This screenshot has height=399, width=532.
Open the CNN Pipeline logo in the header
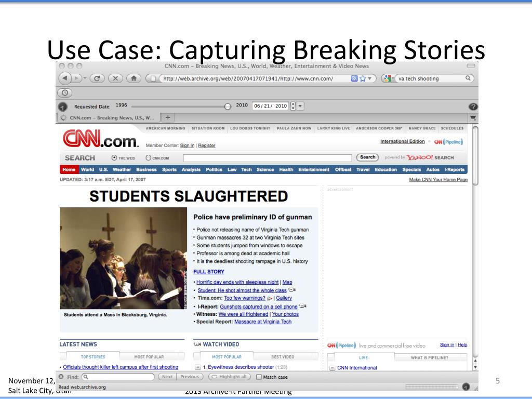tap(448, 142)
